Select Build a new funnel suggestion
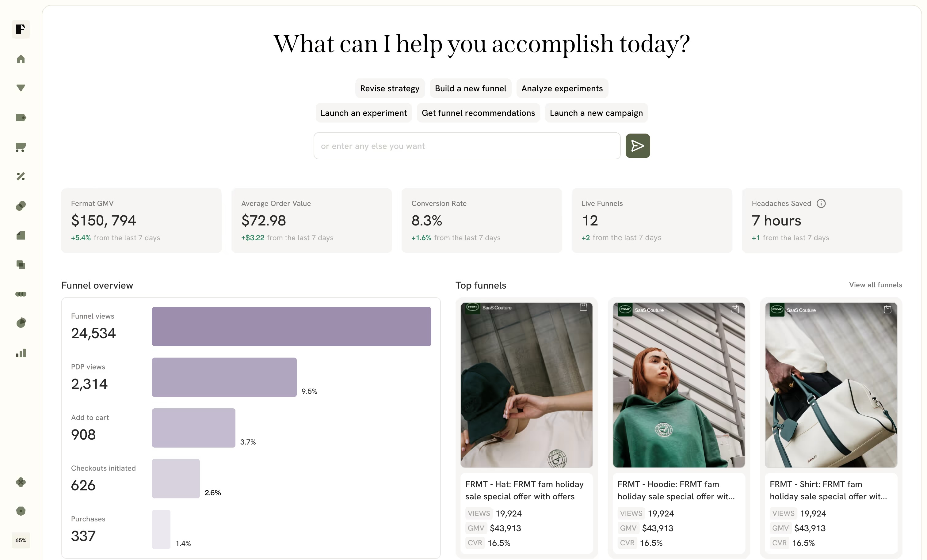The height and width of the screenshot is (560, 927). click(471, 89)
